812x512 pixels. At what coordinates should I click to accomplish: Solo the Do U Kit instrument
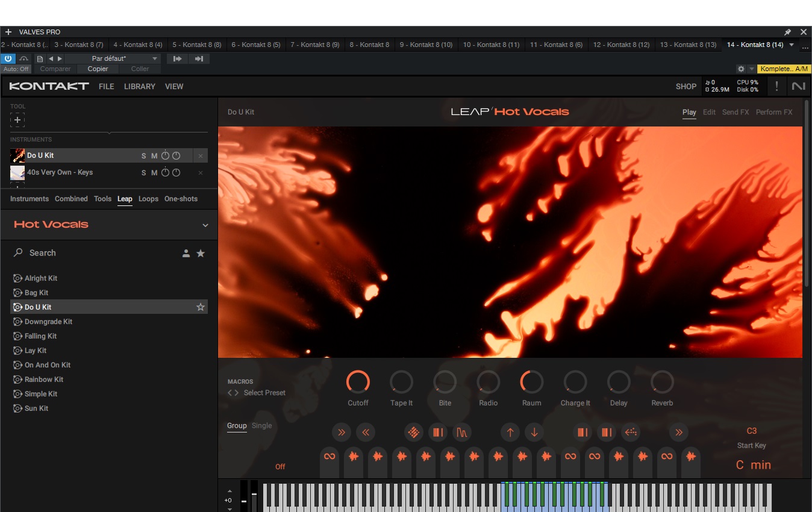143,156
